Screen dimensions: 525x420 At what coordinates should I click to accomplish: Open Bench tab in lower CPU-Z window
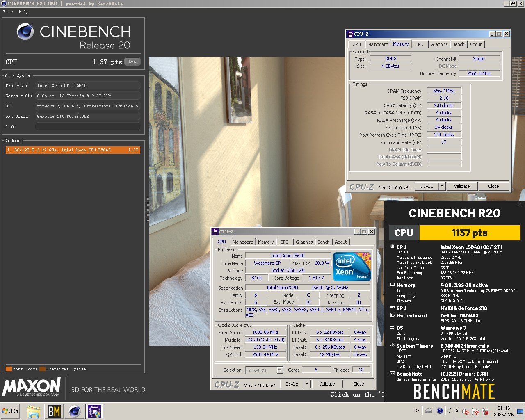click(x=323, y=242)
